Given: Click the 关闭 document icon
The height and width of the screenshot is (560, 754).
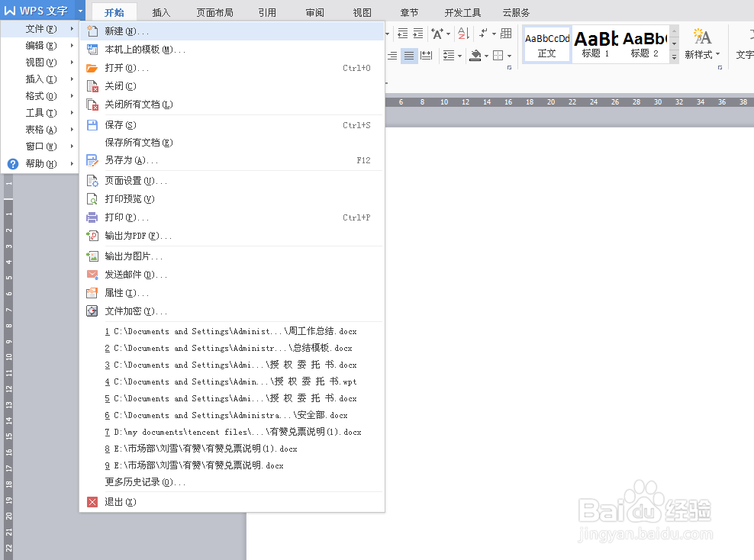Looking at the screenshot, I should [92, 86].
